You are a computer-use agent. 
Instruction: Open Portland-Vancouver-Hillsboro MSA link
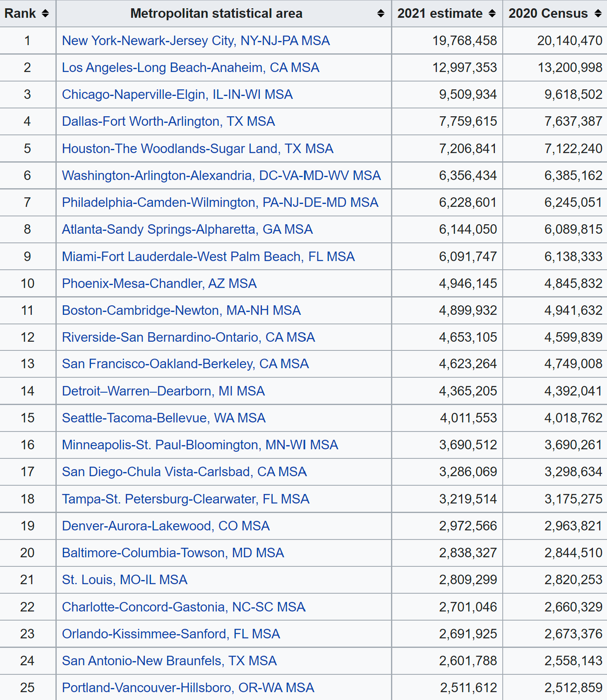pyautogui.click(x=188, y=688)
